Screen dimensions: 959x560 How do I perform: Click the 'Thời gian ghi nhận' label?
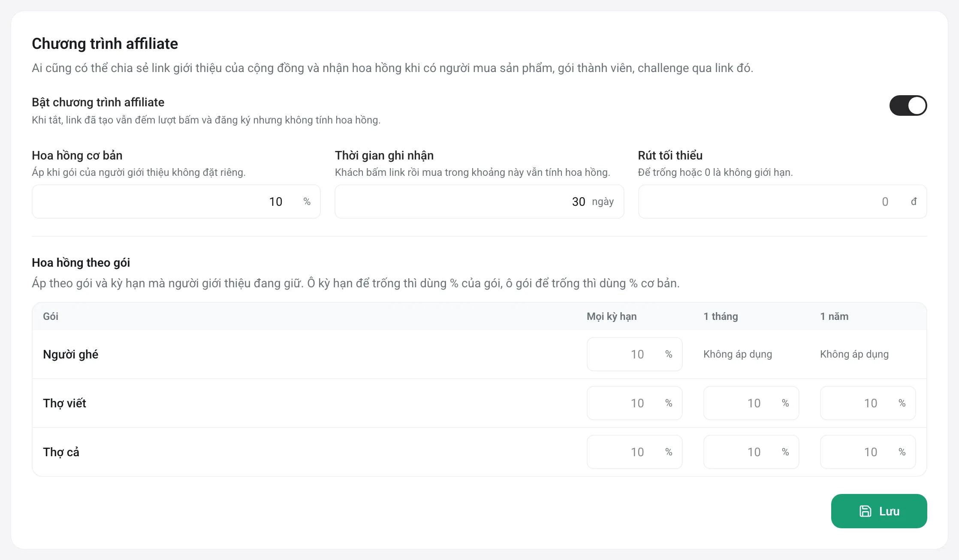point(384,155)
